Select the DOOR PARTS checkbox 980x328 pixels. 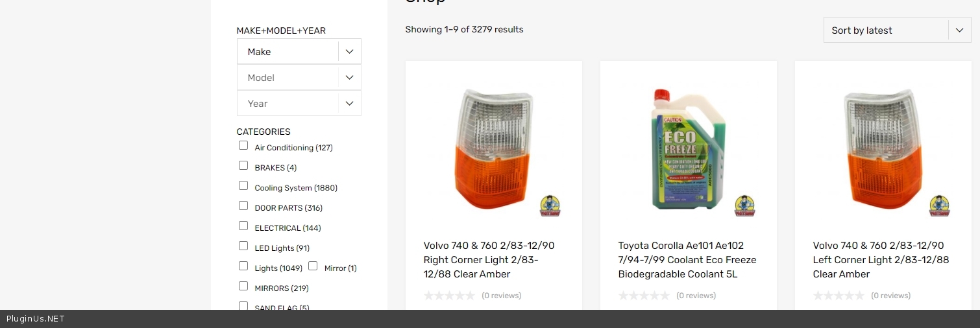[243, 205]
